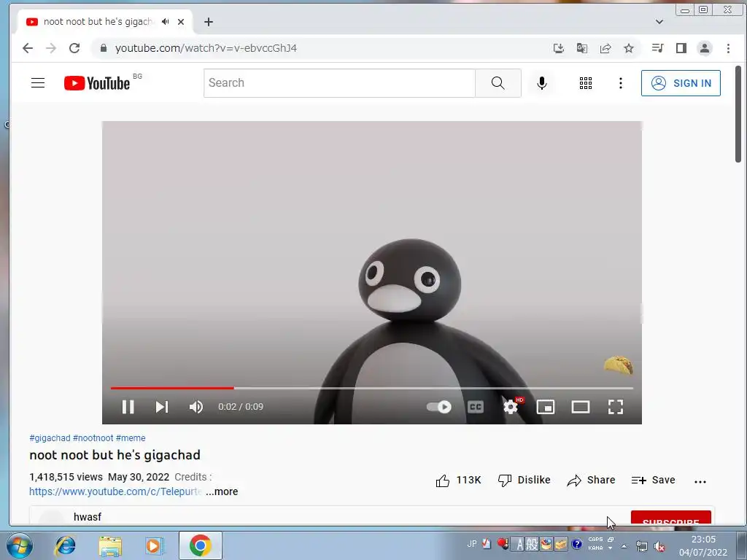This screenshot has width=747, height=560.
Task: Open the #meme hashtag
Action: click(131, 438)
